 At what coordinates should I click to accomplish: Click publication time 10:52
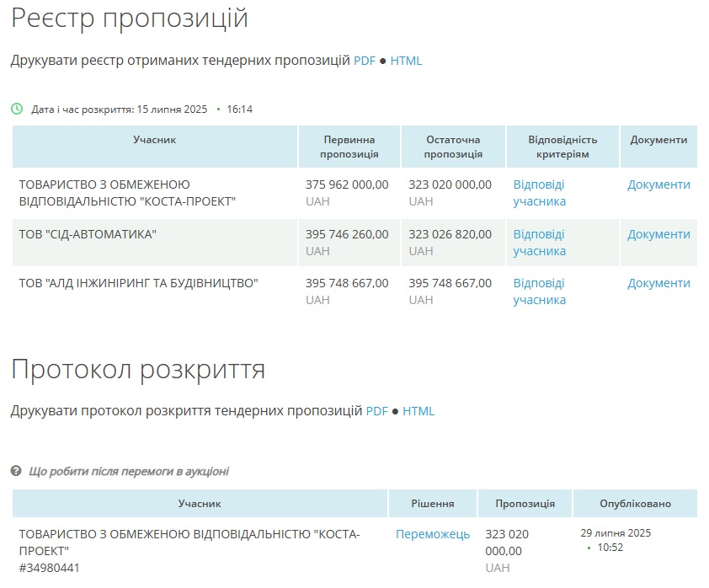point(610,548)
